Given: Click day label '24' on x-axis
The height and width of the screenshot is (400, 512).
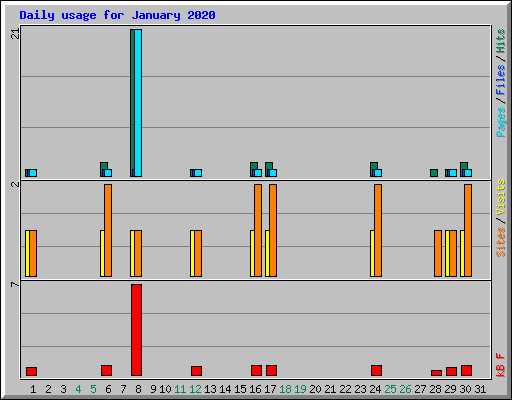Looking at the screenshot, I should pyautogui.click(x=375, y=389).
